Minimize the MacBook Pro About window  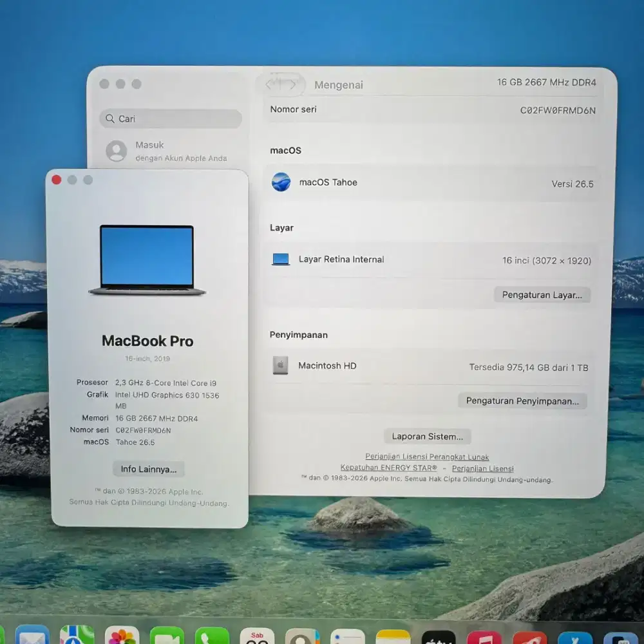[72, 180]
